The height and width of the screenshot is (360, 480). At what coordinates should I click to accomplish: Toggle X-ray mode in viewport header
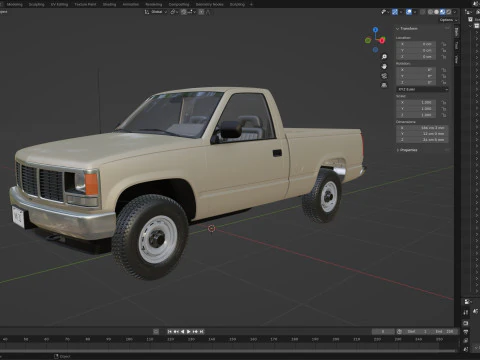click(423, 12)
